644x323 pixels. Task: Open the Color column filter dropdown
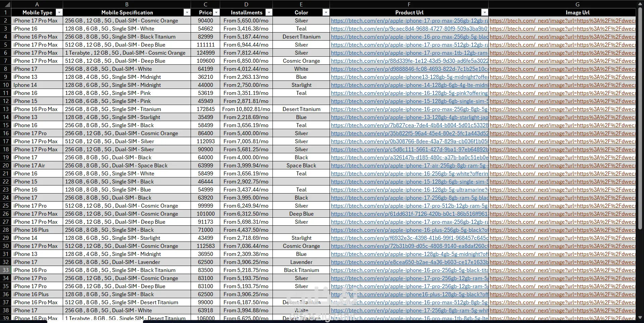coord(326,12)
